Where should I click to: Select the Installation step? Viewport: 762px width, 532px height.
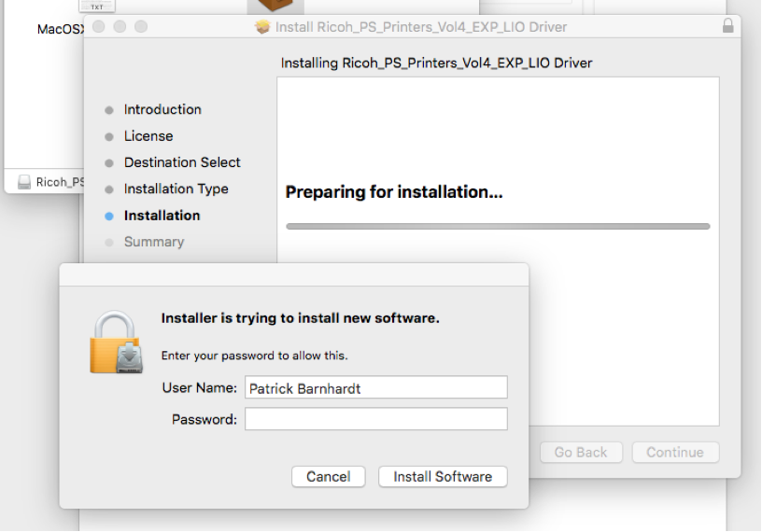click(162, 216)
